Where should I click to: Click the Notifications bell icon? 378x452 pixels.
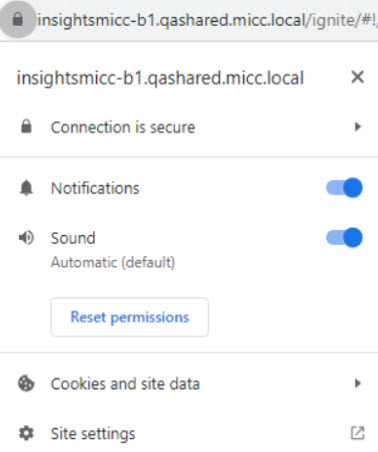tap(26, 188)
